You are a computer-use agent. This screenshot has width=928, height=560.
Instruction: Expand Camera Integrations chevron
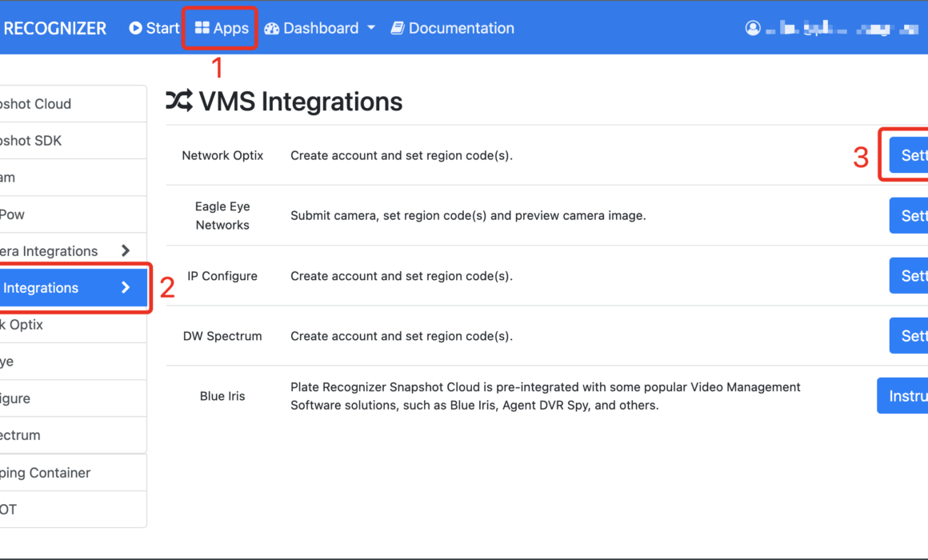click(x=126, y=251)
